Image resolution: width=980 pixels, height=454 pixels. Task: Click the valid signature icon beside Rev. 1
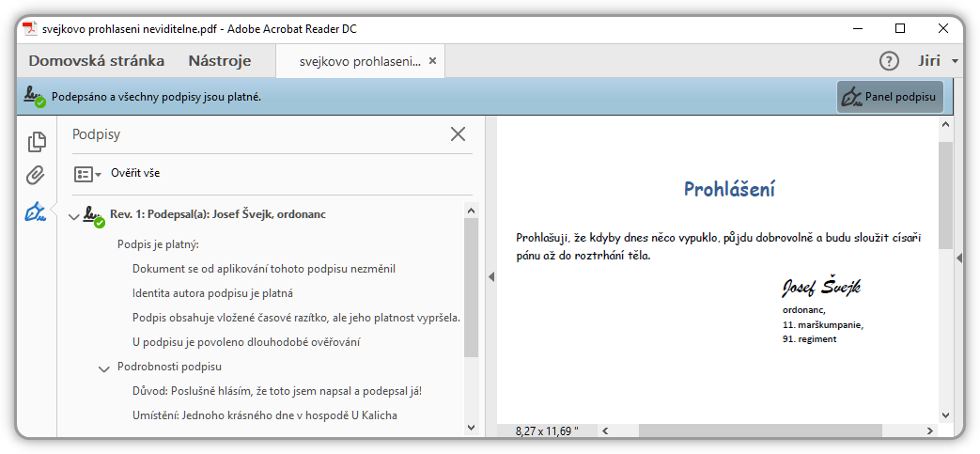pyautogui.click(x=94, y=216)
